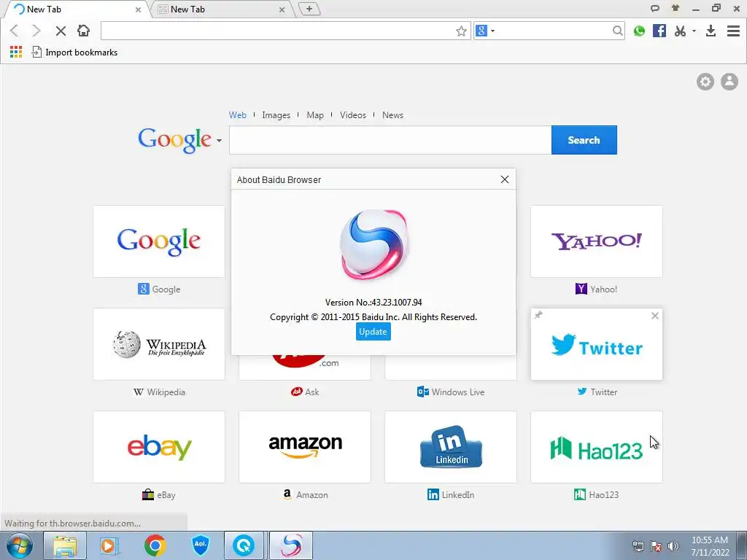
Task: Expand the scissors tool dropdown arrow
Action: pos(694,31)
